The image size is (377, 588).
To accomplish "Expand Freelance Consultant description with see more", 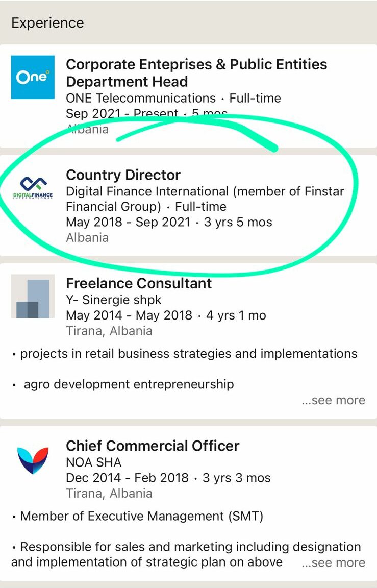I will (333, 400).
